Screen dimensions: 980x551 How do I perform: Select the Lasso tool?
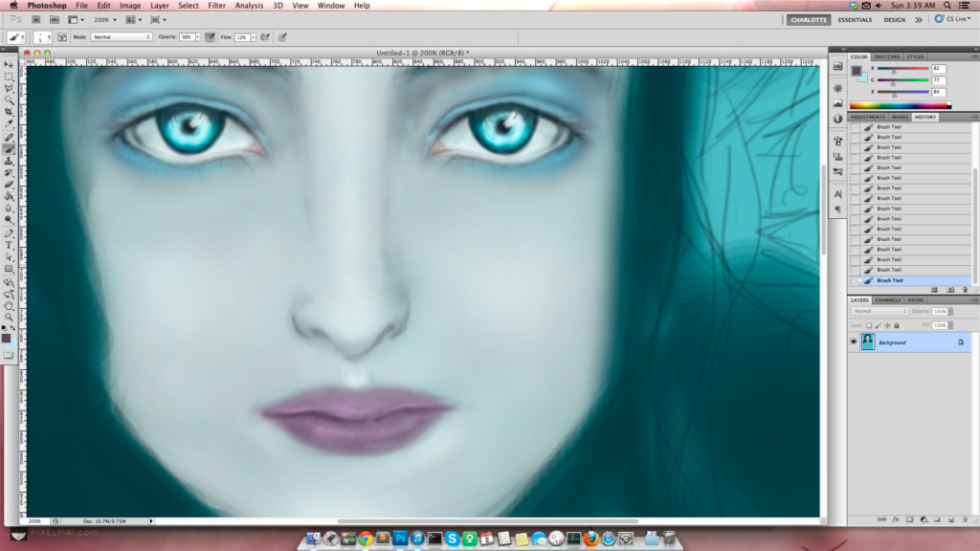click(x=9, y=89)
